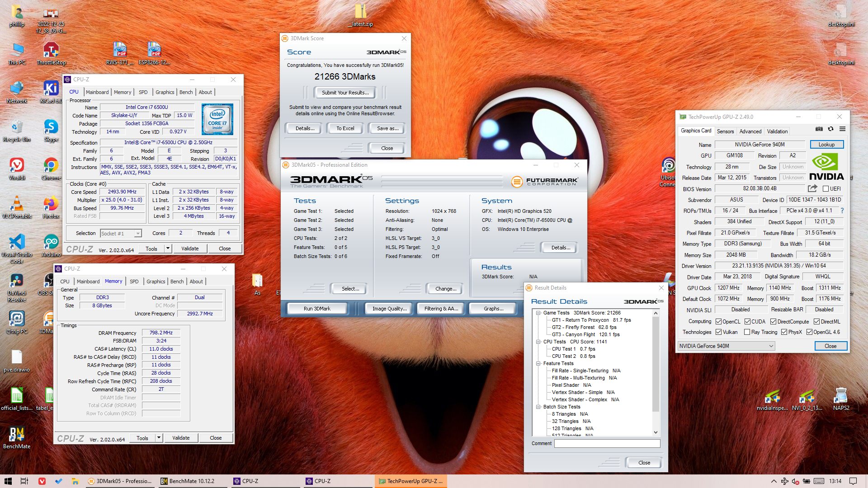Open KiCad 6.0 desktop icon
Viewport: 868px width, 488px height.
[51, 92]
